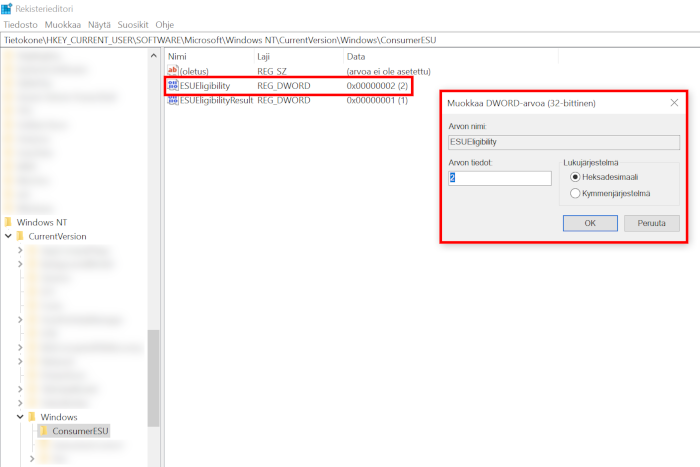Click the registry path address bar
Viewport: 700px width, 467px height.
[x=350, y=40]
